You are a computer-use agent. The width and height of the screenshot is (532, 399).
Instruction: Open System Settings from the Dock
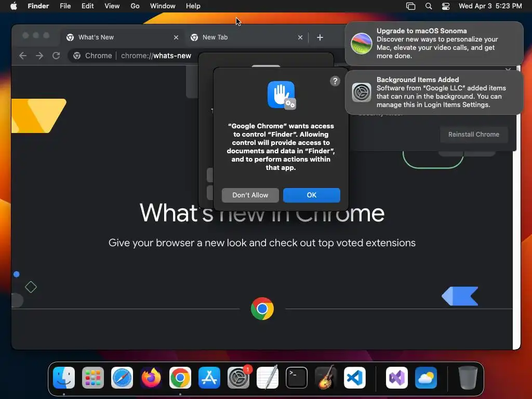(x=238, y=378)
